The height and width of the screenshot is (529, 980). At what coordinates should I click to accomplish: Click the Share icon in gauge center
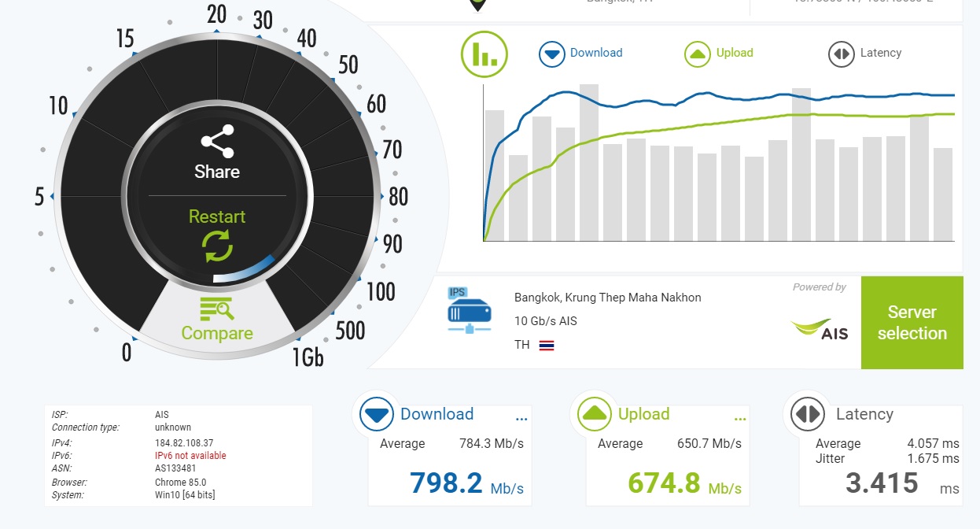click(217, 142)
